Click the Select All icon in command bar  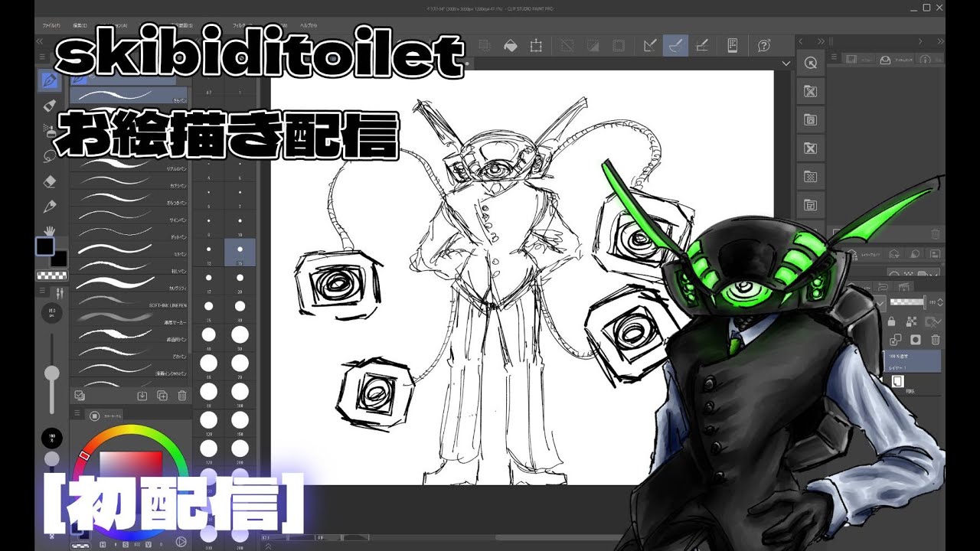485,46
